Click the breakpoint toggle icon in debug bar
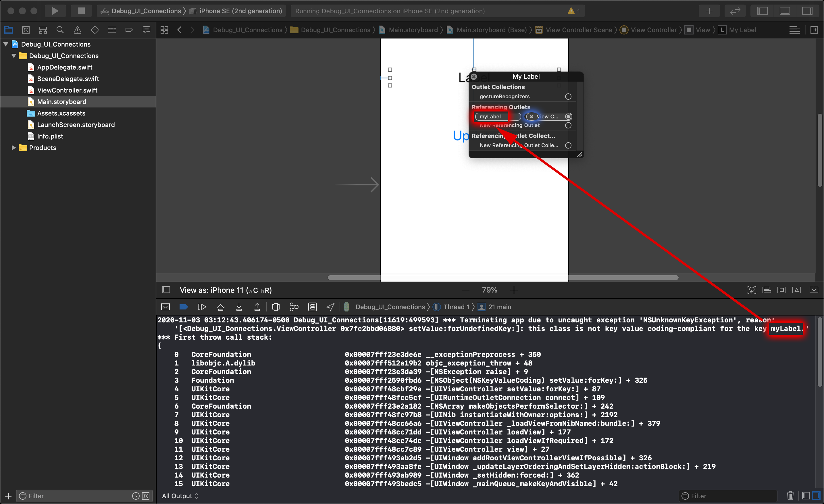This screenshot has height=504, width=824. point(184,307)
